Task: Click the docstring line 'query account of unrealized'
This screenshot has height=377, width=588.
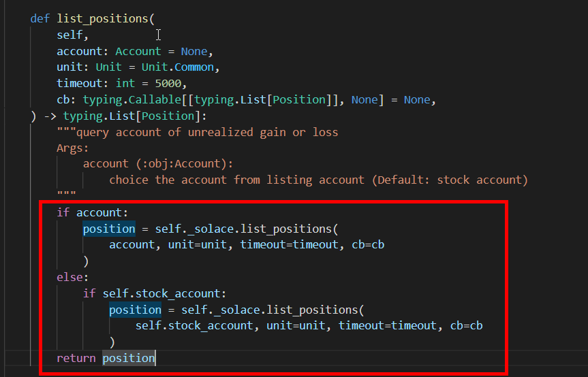Action: pos(165,132)
